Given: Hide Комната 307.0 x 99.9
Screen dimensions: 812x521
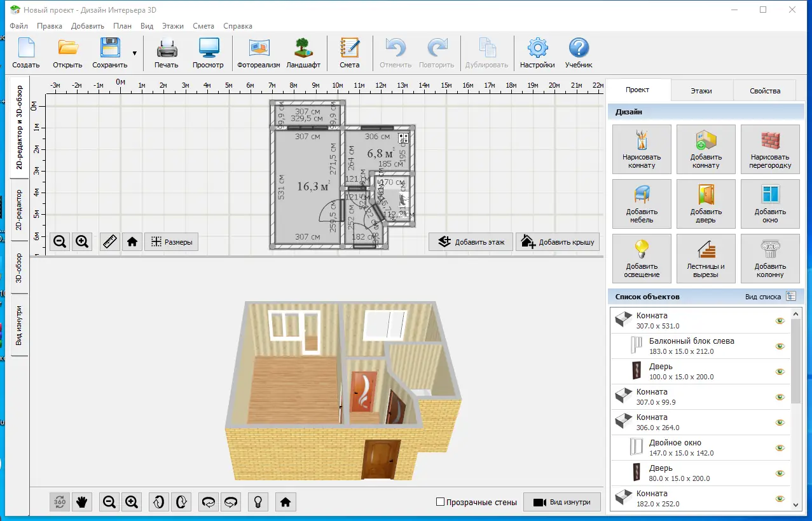Looking at the screenshot, I should coord(780,397).
